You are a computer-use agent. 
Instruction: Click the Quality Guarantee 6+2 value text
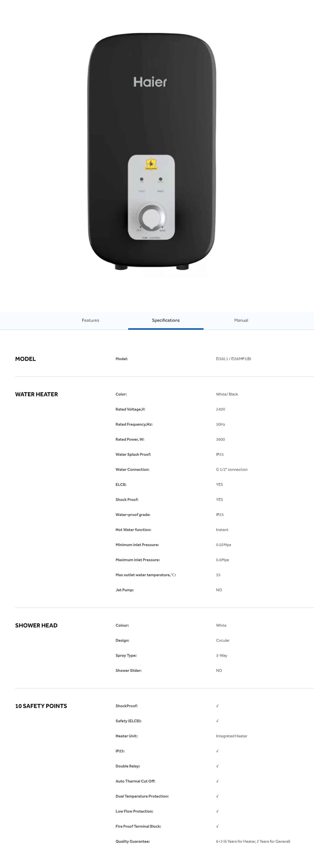[x=253, y=841]
